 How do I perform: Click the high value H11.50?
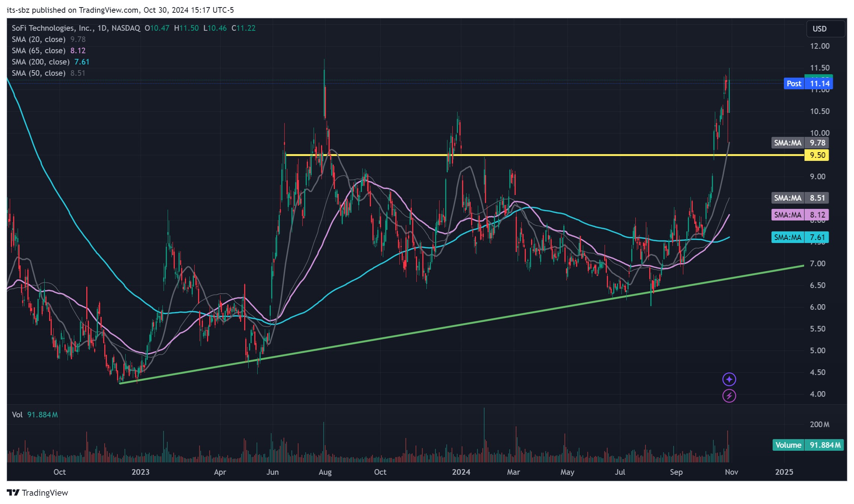186,28
